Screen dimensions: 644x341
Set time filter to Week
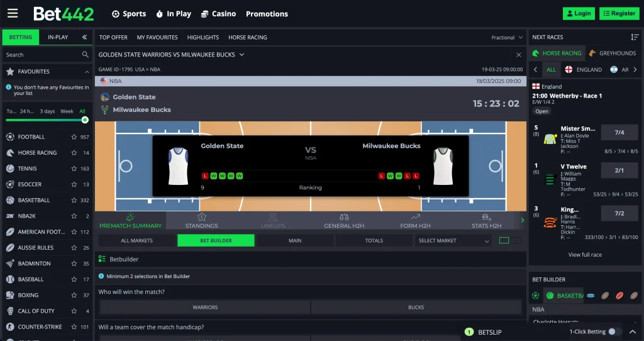[x=67, y=111]
